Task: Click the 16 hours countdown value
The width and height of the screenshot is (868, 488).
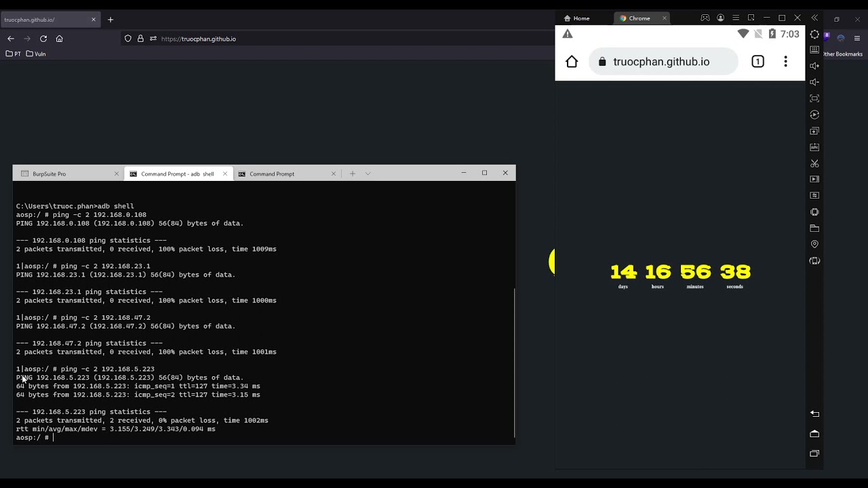Action: click(658, 272)
